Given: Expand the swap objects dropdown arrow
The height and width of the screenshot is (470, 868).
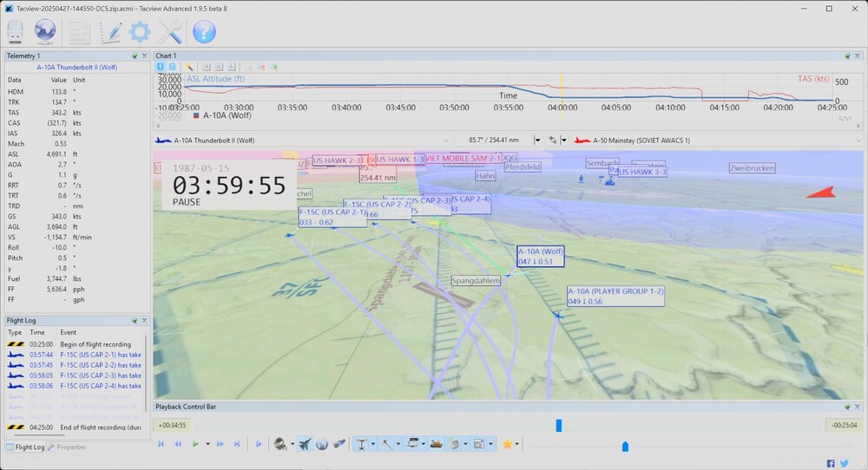Looking at the screenshot, I should click(564, 140).
